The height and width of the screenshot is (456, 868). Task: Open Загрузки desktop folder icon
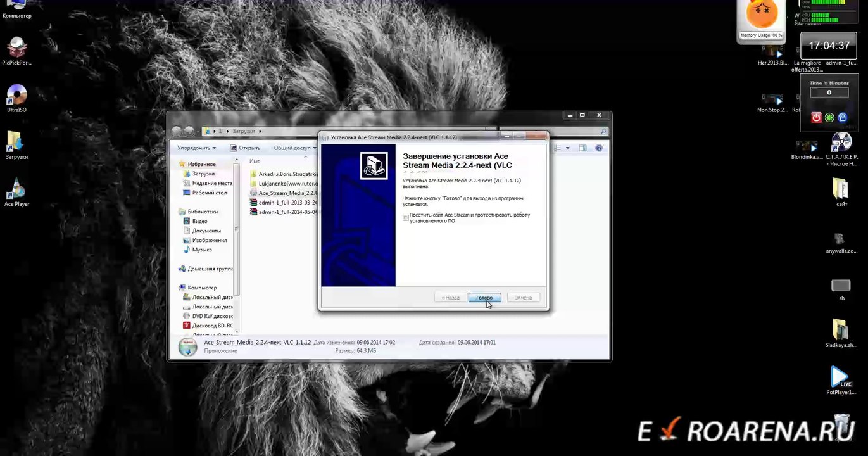16,146
